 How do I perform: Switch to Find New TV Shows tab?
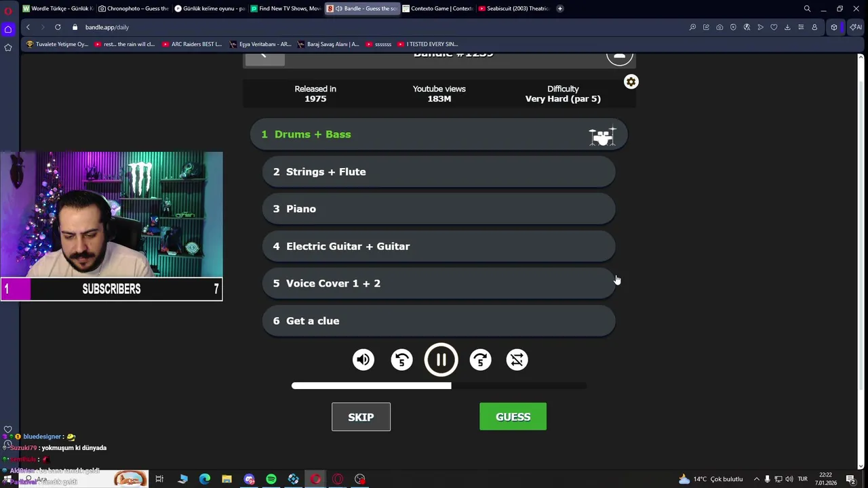pyautogui.click(x=285, y=8)
